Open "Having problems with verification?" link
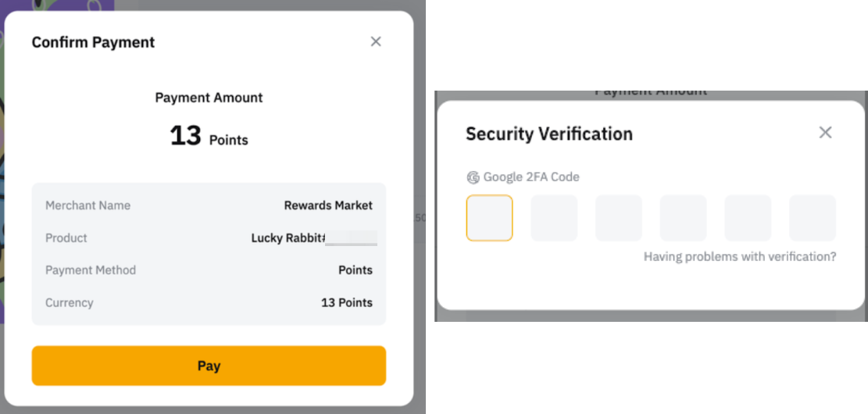This screenshot has width=868, height=414. point(740,256)
